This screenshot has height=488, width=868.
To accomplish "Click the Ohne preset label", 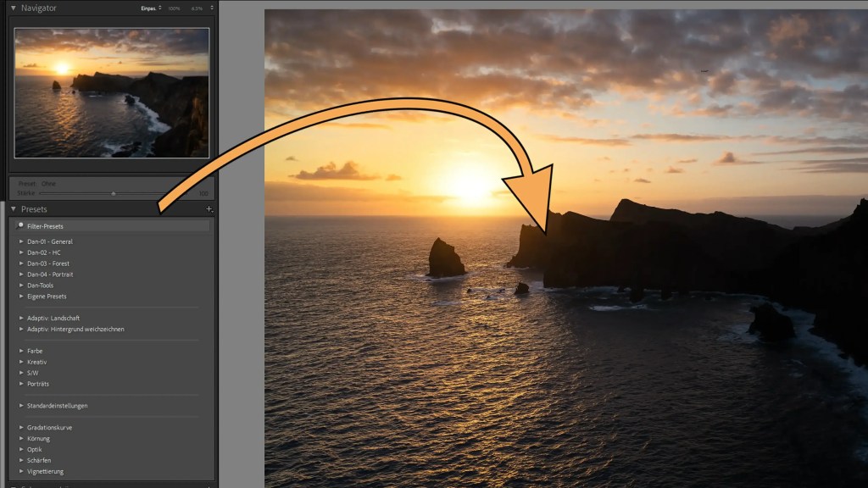I will (47, 183).
